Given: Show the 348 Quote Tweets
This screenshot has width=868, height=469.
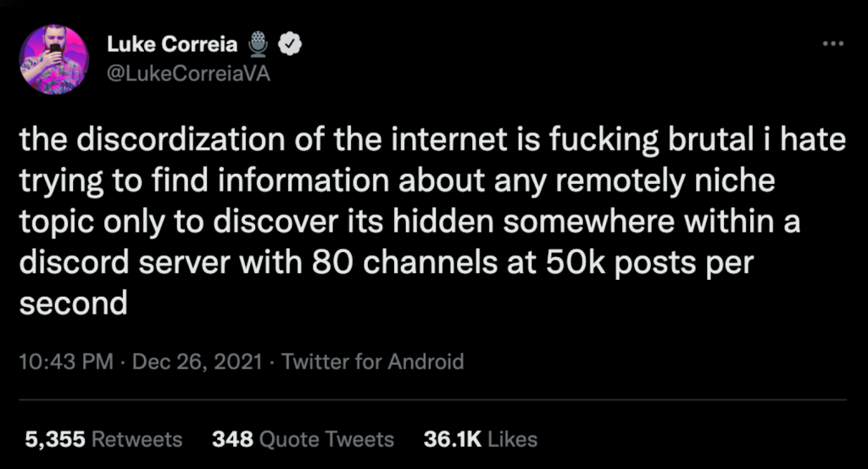Looking at the screenshot, I should [x=303, y=439].
